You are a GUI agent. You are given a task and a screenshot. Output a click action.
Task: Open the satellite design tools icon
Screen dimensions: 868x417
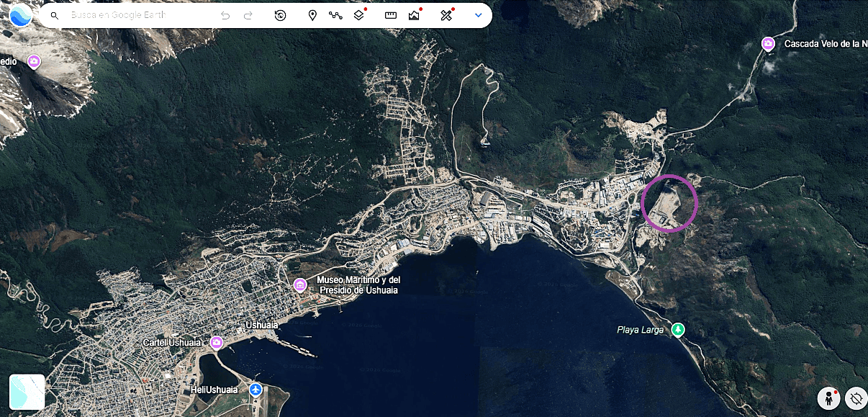point(446,15)
